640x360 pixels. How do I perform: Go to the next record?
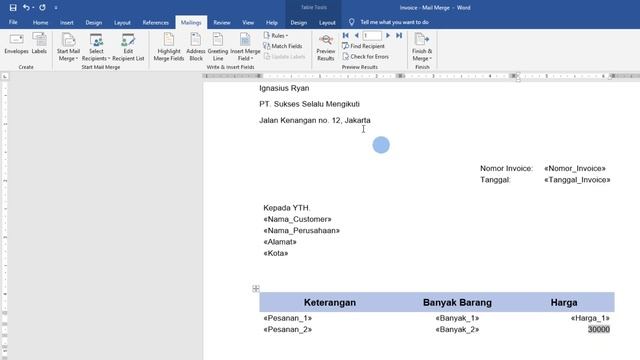[388, 36]
